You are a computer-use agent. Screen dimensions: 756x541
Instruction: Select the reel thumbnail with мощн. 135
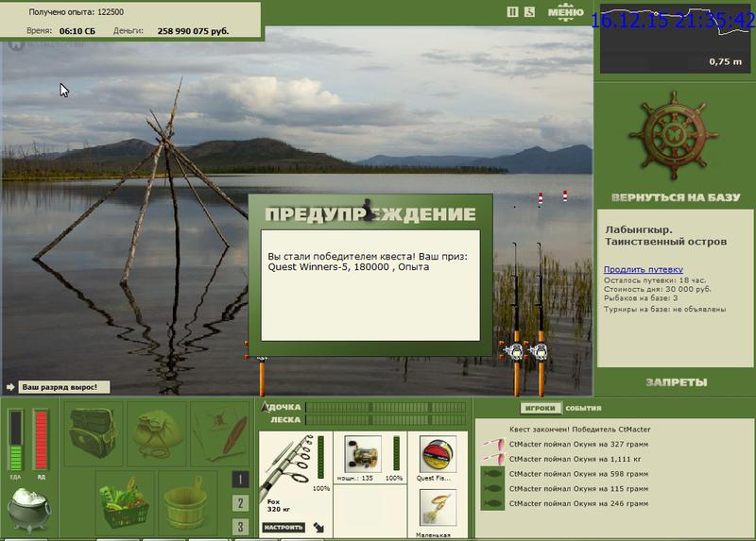(363, 454)
